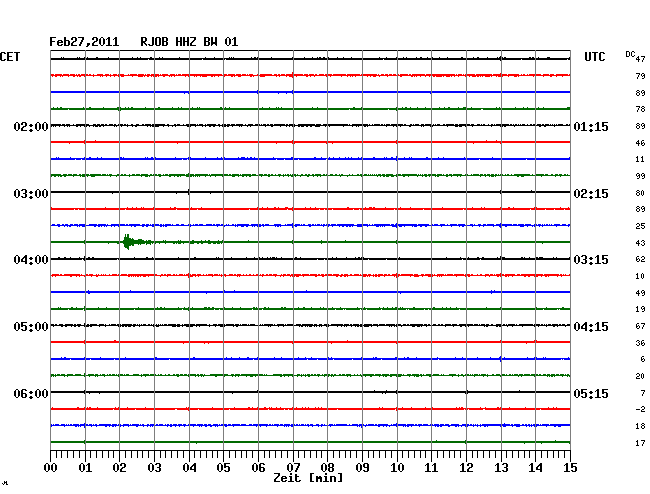Click the x-axis minute label 12
This screenshot has height=494, width=650.
[466, 468]
